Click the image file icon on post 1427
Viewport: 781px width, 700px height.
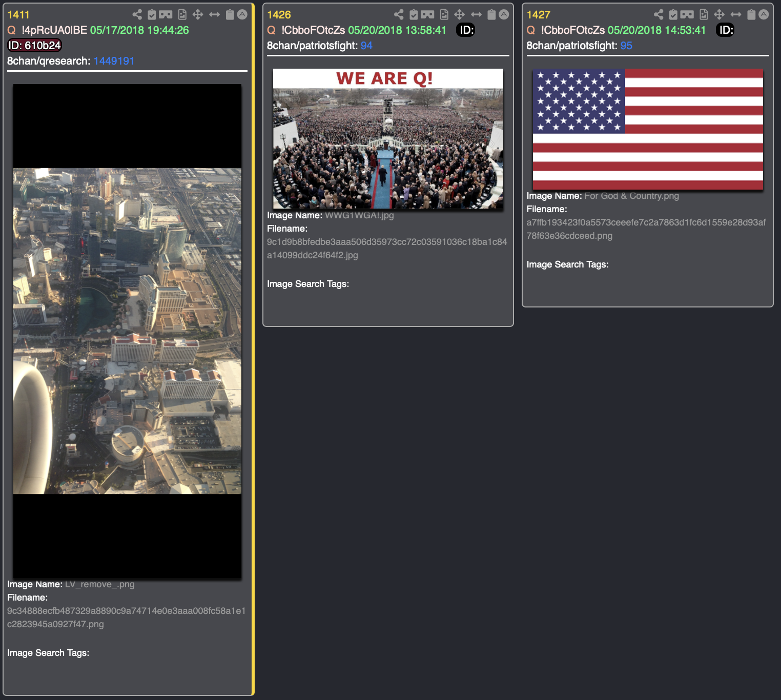pyautogui.click(x=704, y=15)
